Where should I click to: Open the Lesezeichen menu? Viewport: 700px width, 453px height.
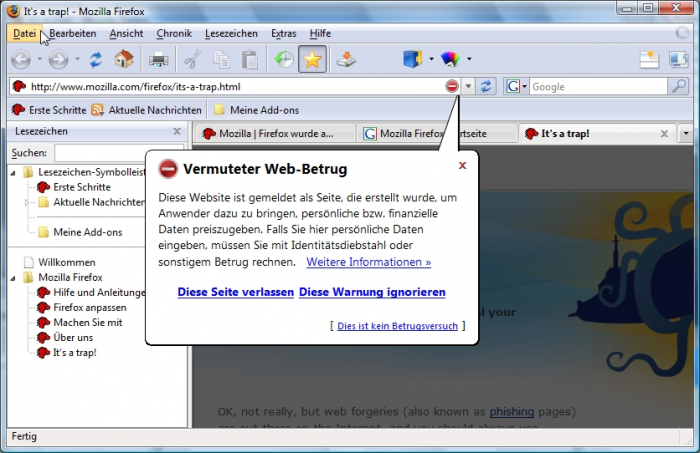[231, 33]
